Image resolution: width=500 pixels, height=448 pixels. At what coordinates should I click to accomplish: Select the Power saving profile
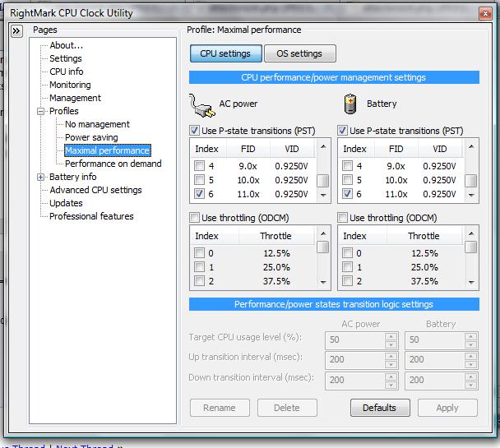pyautogui.click(x=91, y=137)
